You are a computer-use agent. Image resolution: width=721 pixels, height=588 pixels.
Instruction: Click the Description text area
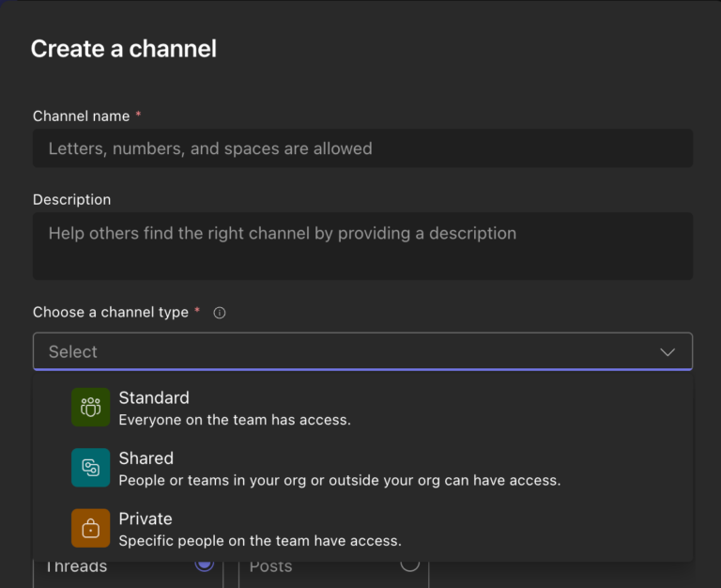362,246
